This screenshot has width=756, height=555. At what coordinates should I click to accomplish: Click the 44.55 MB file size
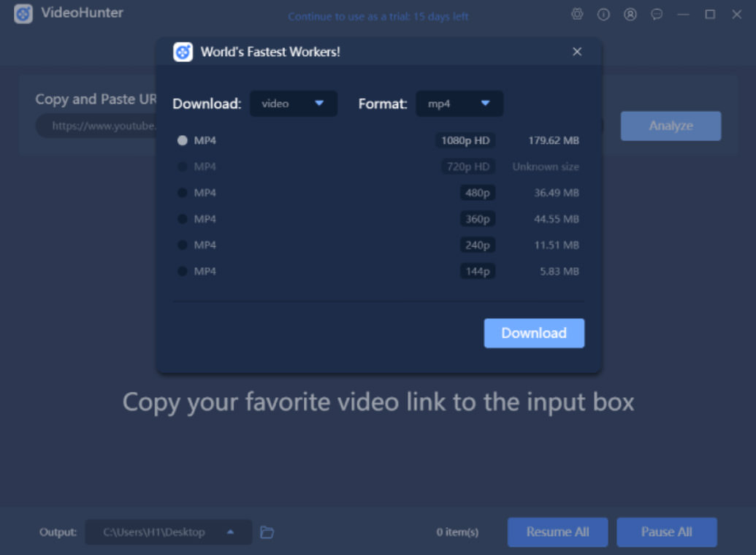(557, 219)
